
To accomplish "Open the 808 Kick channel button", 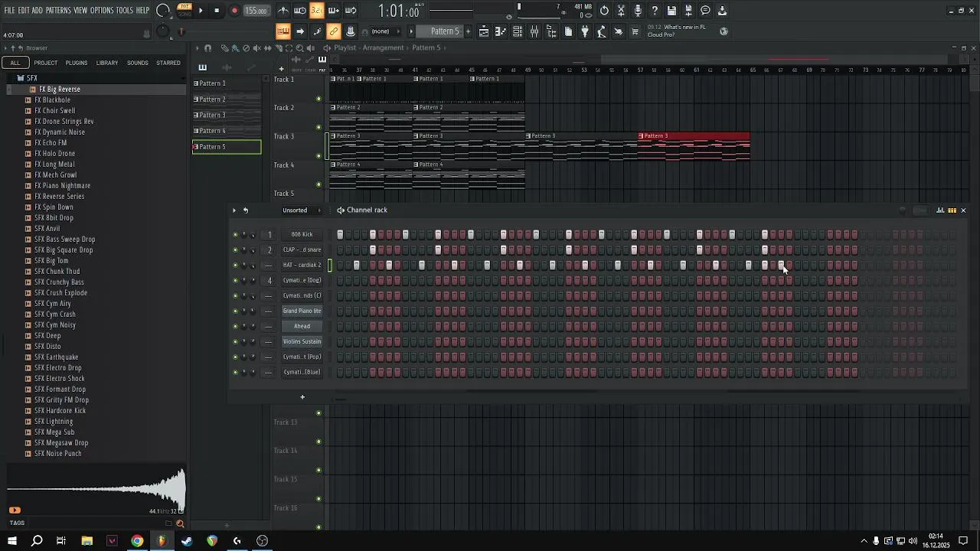I will pyautogui.click(x=302, y=234).
